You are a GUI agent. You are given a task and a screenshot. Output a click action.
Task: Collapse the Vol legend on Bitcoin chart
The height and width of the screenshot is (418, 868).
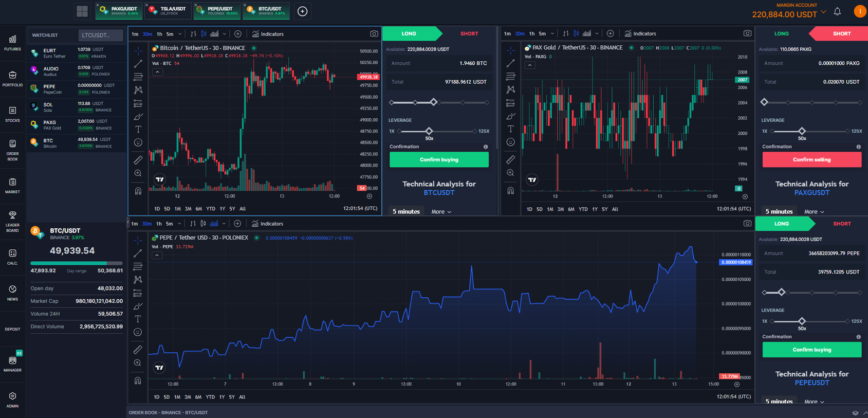tap(158, 72)
